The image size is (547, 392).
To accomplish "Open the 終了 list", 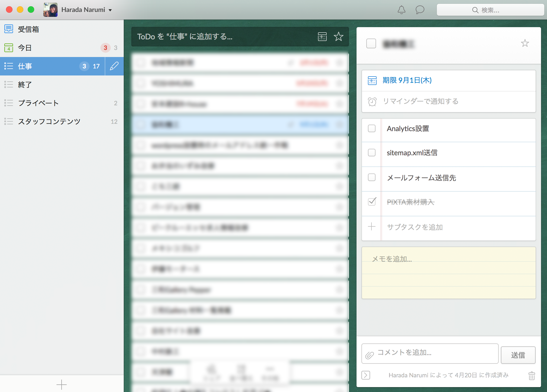I will pos(62,85).
